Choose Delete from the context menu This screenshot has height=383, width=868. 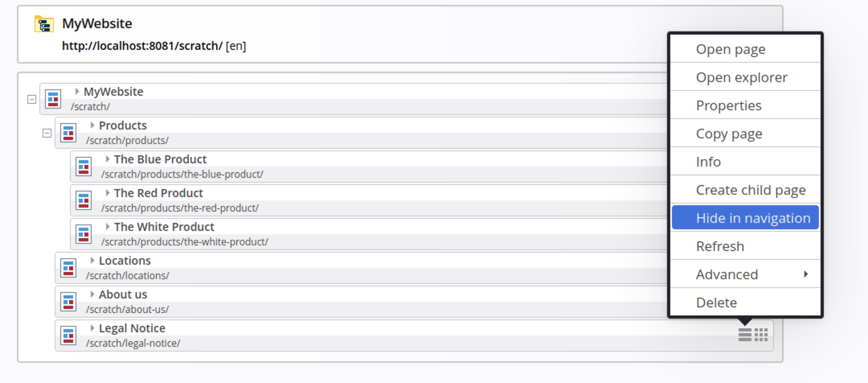click(717, 303)
